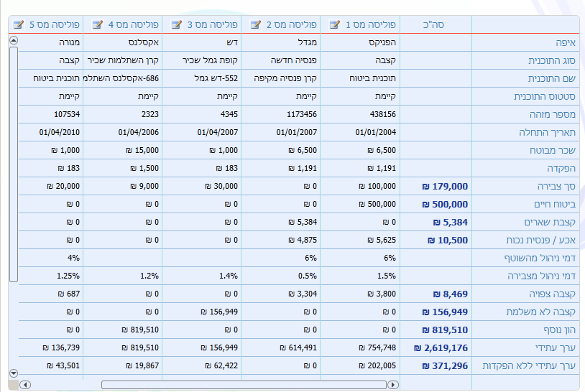This screenshot has width=585, height=392.
Task: Click the קרן פנסיה מקיפה cell
Action: pos(285,78)
